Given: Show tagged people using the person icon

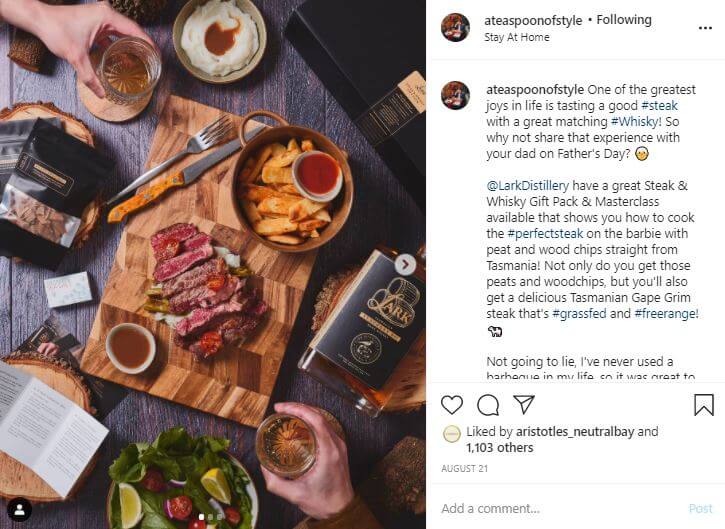Looking at the screenshot, I should click(x=19, y=510).
